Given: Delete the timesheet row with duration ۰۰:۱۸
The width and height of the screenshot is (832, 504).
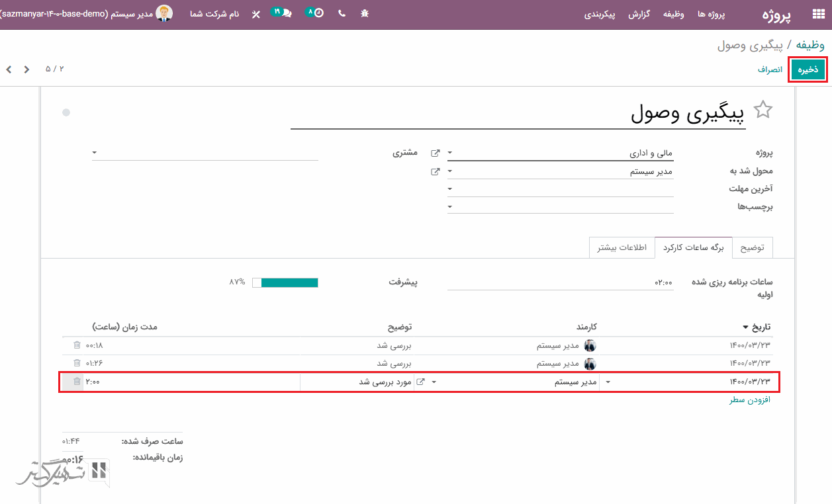Looking at the screenshot, I should coord(77,345).
